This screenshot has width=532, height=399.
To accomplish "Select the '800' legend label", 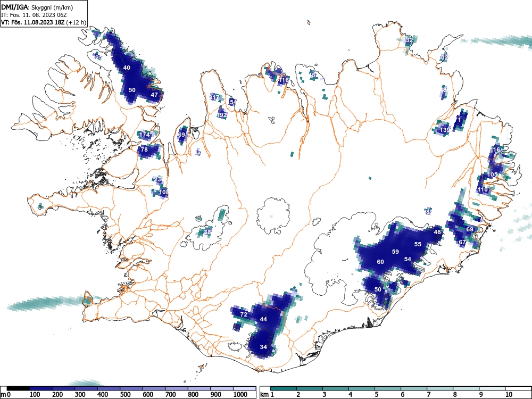I will 193,395.
